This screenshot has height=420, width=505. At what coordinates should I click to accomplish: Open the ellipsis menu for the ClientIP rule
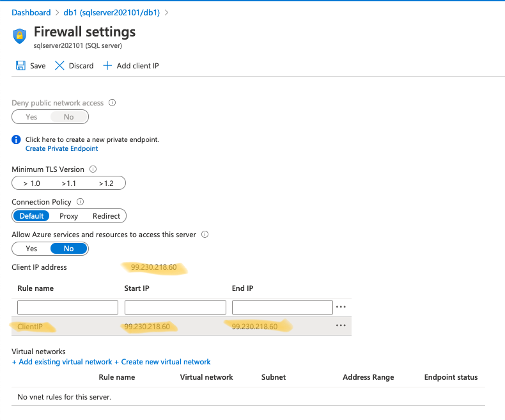[x=341, y=325]
